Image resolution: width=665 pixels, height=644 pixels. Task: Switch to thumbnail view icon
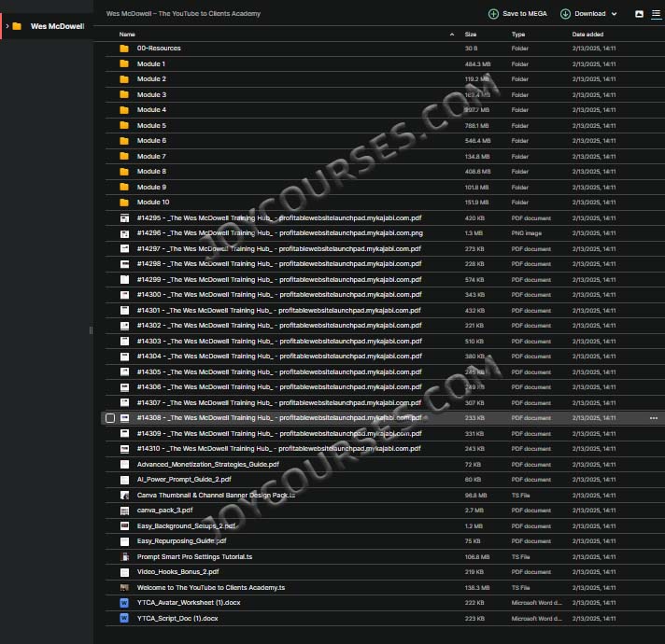pyautogui.click(x=639, y=14)
